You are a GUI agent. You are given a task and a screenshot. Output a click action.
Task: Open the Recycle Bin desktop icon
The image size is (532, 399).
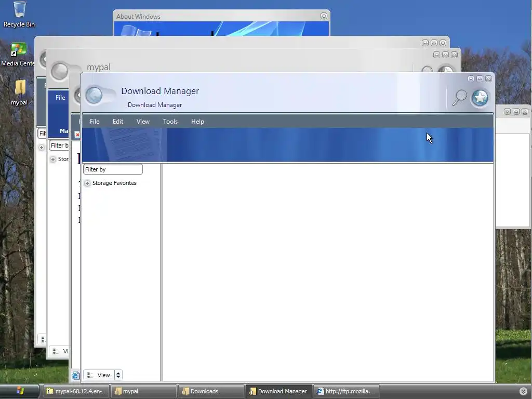19,14
